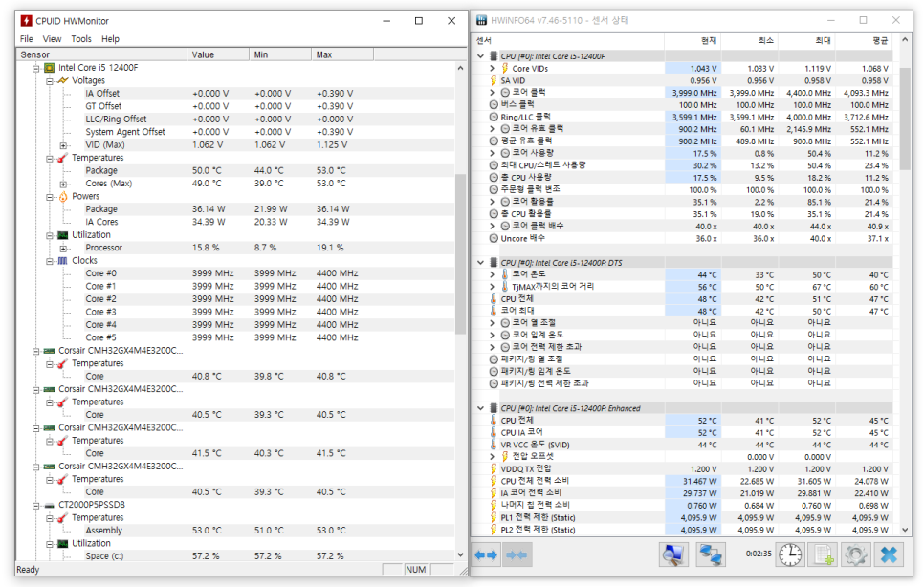Click the Value column header in HWMonitor

[x=218, y=54]
